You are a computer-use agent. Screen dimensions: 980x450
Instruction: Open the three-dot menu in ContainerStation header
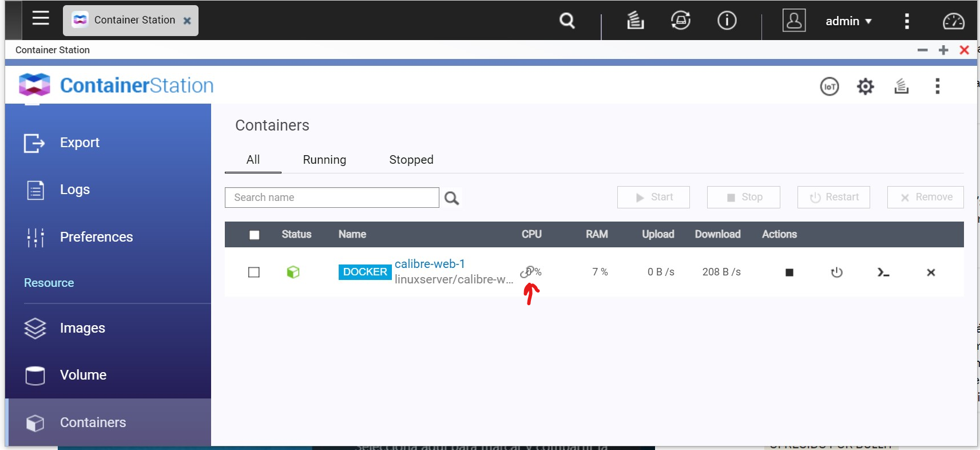coord(937,86)
